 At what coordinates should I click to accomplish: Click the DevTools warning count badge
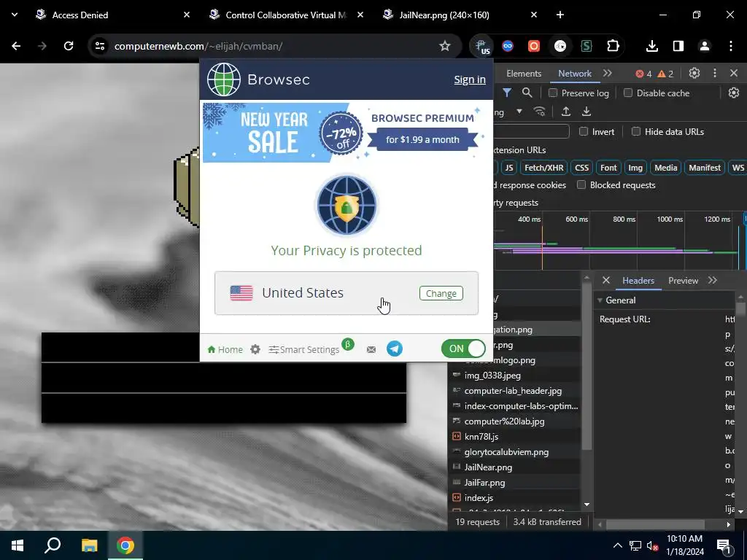click(665, 74)
